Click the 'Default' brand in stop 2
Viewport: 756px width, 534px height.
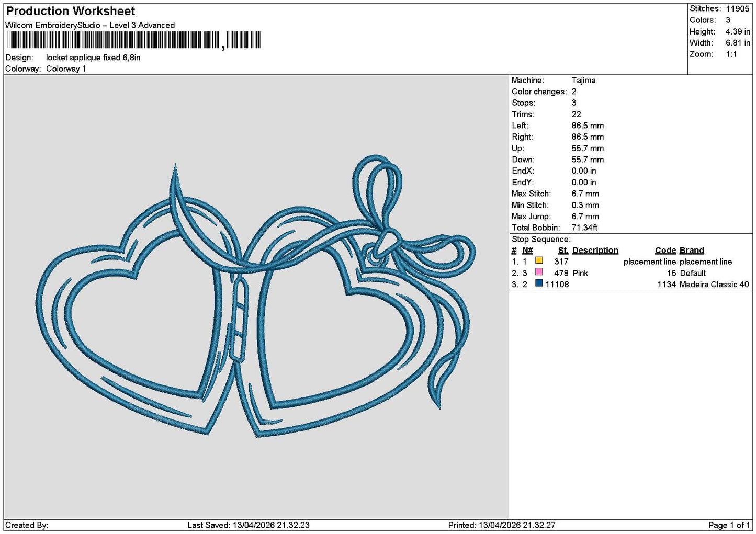693,273
